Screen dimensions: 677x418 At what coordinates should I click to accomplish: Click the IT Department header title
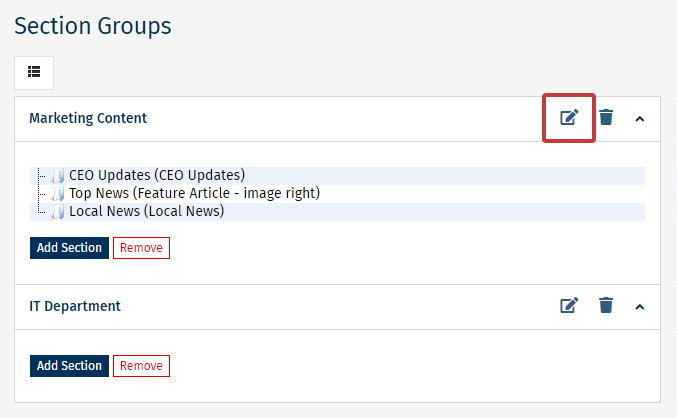tap(75, 306)
